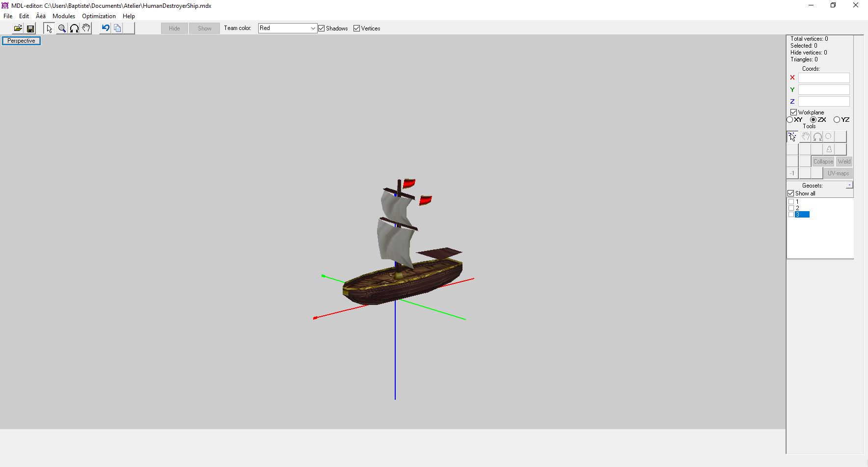Open the Modules menu
Screen dimensions: 868x467
pos(64,16)
